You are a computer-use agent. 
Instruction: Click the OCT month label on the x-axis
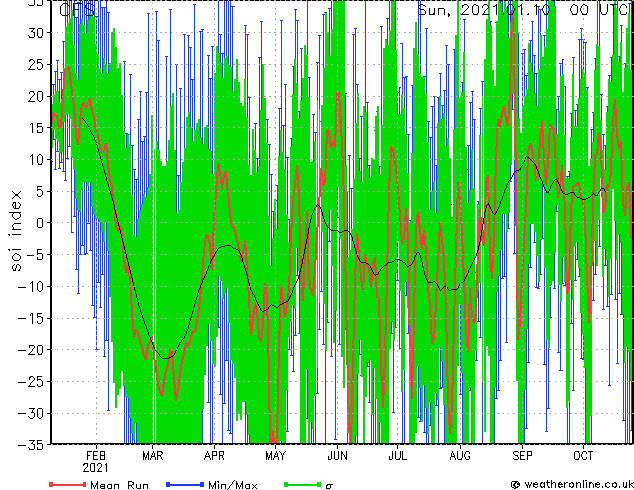[x=583, y=456]
